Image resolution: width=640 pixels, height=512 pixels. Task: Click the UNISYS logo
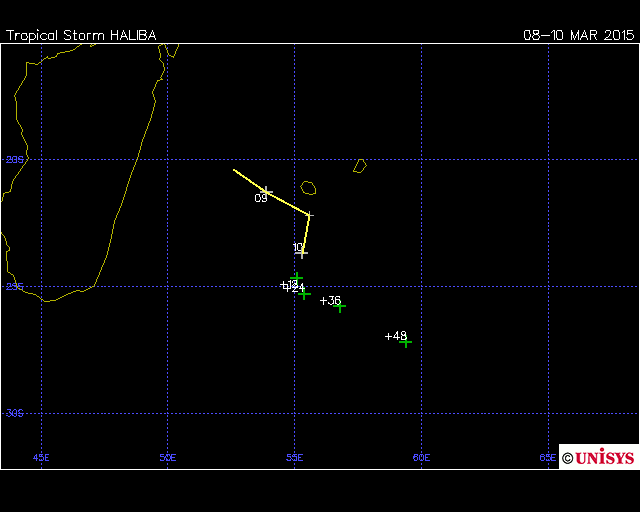[x=598, y=457]
